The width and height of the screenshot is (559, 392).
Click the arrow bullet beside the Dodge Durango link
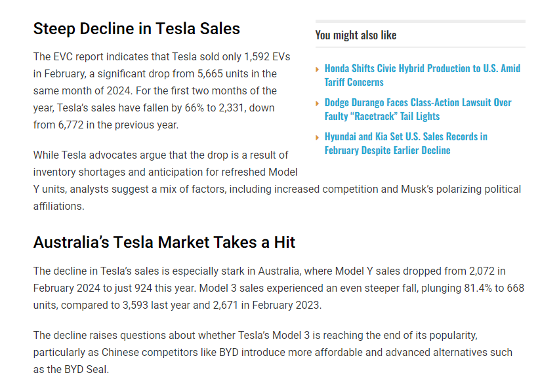tap(318, 103)
